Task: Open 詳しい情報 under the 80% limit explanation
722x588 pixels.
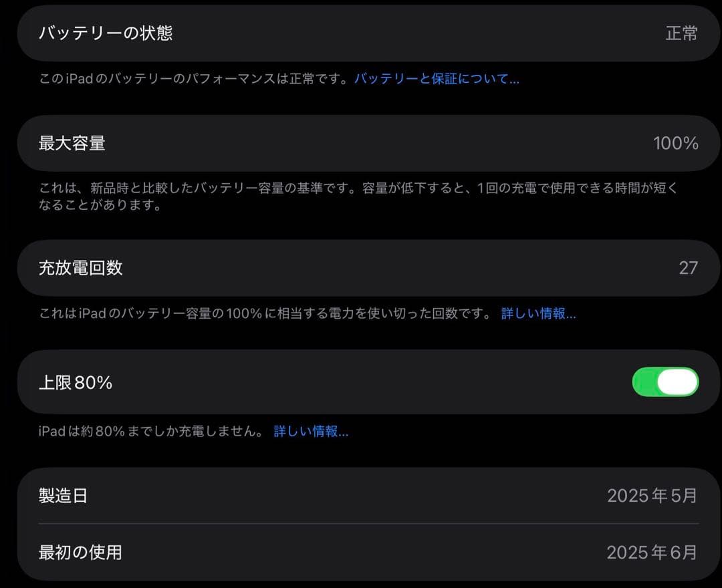Action: point(312,431)
